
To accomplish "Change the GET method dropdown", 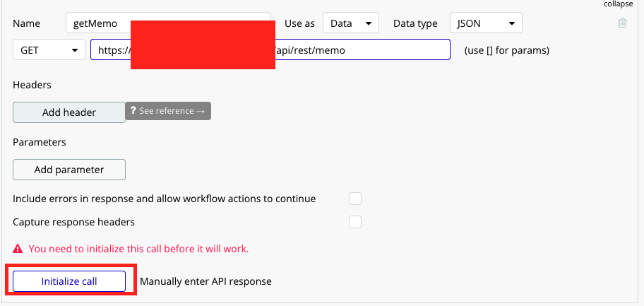I will point(48,50).
